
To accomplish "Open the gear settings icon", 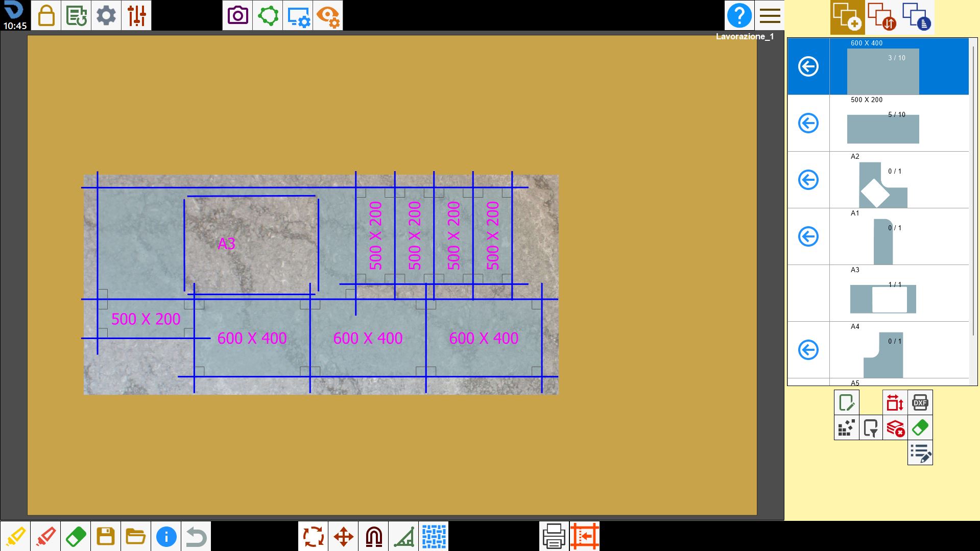I will click(106, 15).
